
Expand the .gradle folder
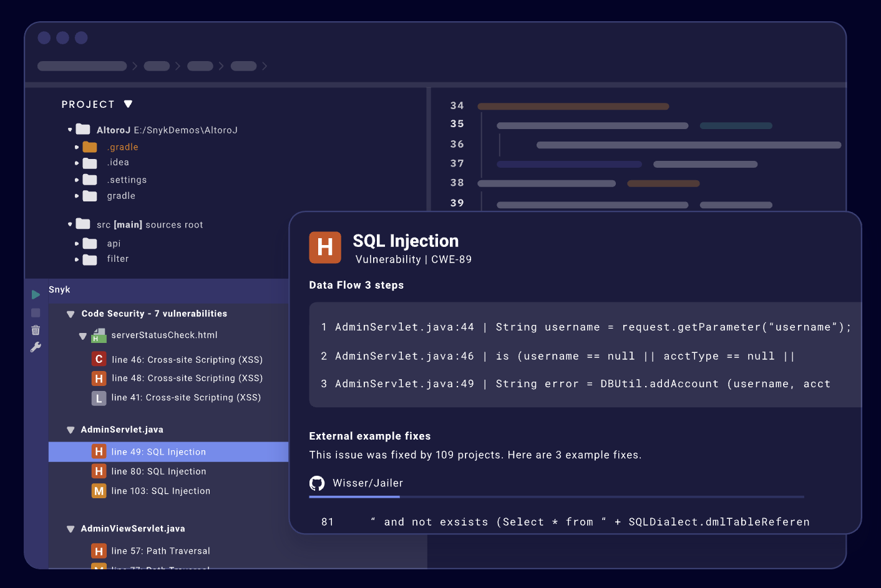(77, 148)
